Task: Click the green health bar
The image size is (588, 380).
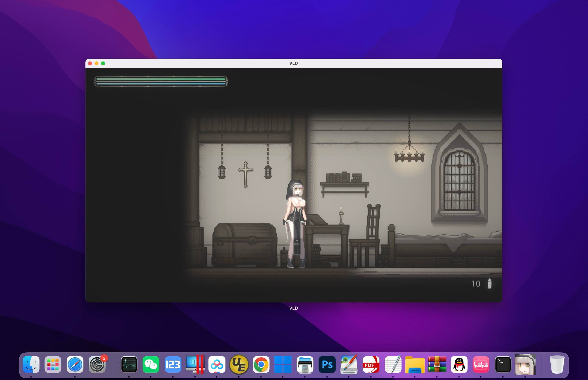Action: [x=161, y=79]
